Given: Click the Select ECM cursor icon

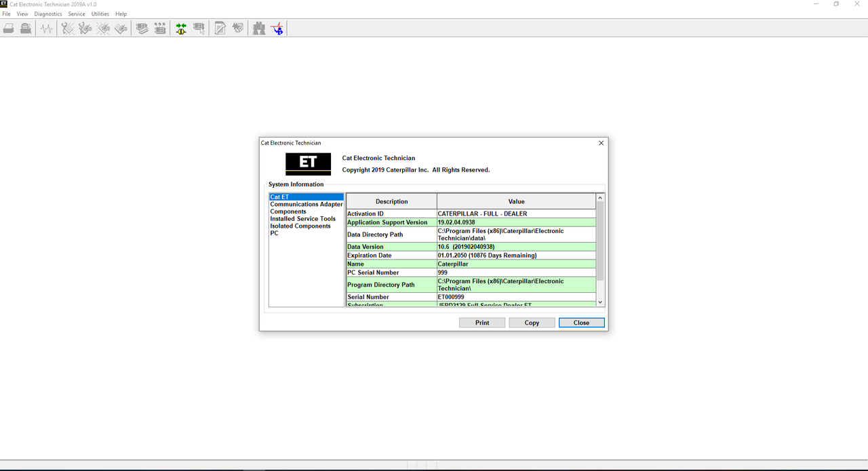Looking at the screenshot, I should 199,28.
